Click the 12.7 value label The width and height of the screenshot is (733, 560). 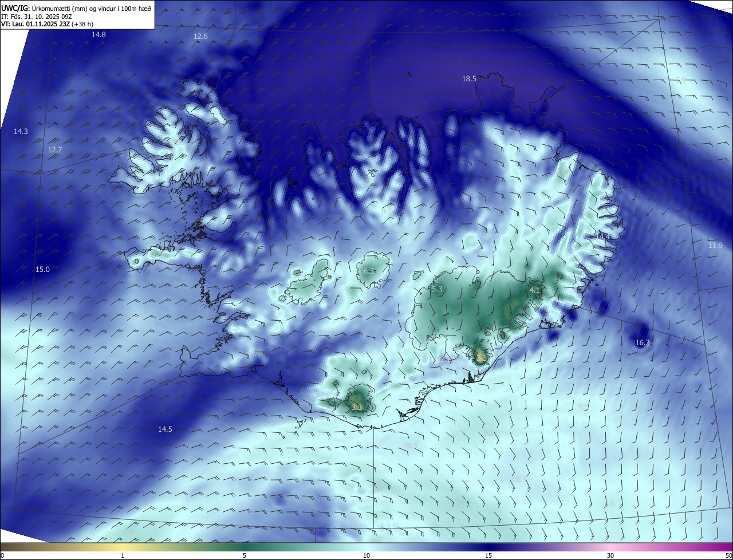pyautogui.click(x=55, y=150)
